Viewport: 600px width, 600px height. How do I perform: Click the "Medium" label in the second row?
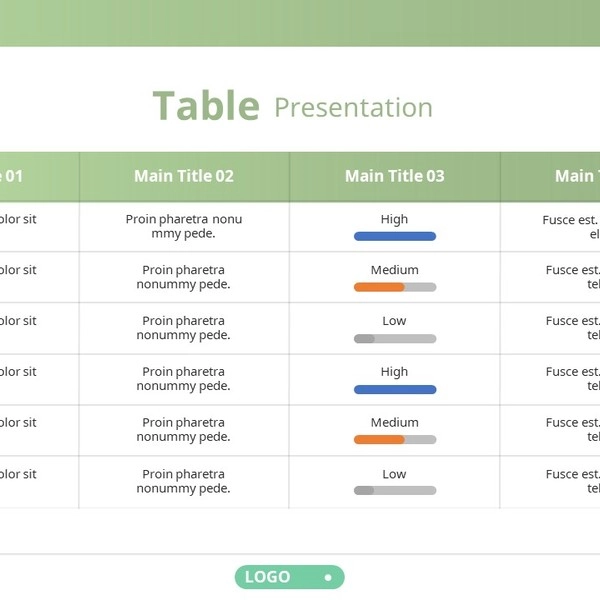(x=394, y=270)
